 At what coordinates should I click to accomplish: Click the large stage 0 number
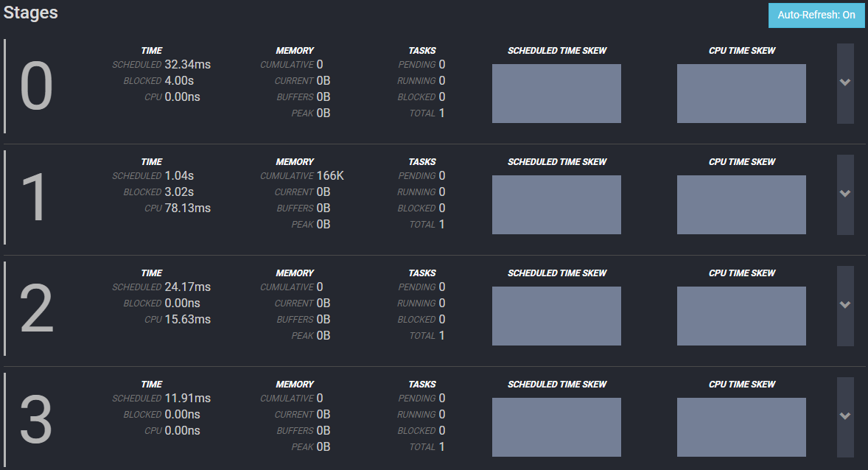(x=36, y=87)
